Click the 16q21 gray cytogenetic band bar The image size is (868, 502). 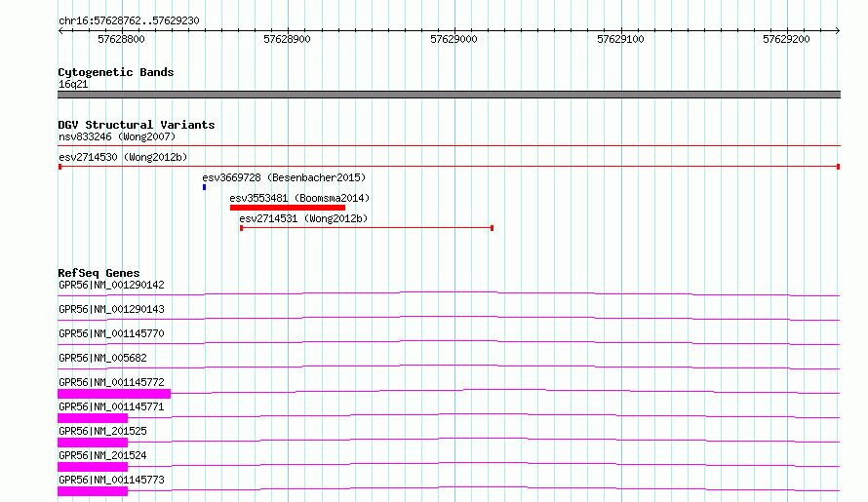click(x=449, y=95)
